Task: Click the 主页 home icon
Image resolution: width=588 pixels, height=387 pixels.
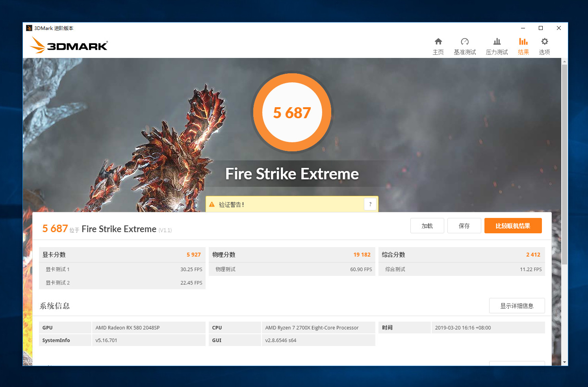Action: (438, 45)
